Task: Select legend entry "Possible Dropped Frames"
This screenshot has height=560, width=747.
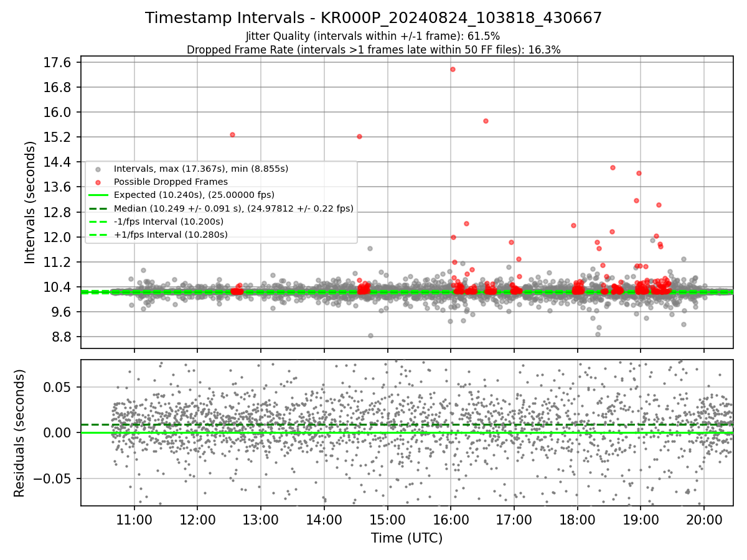Action: (170, 182)
